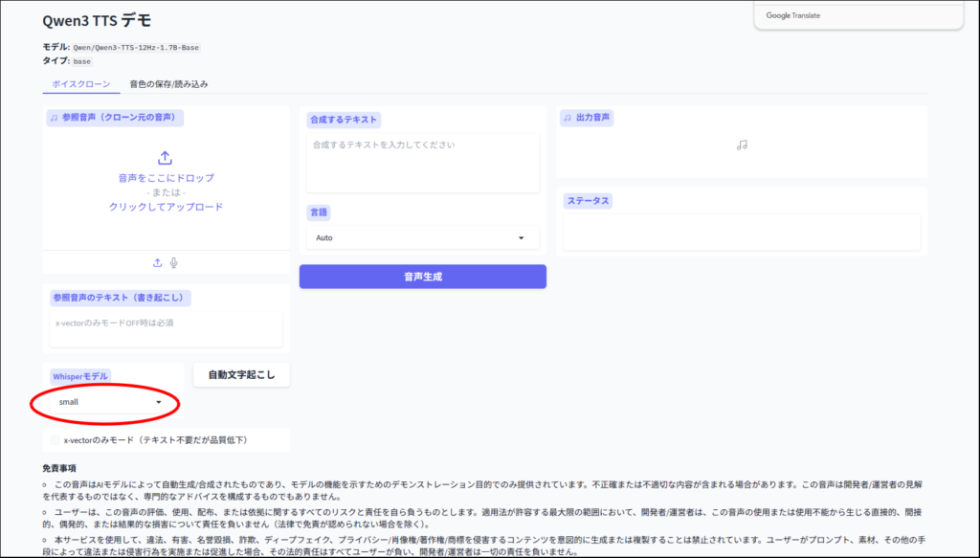Enable the x-vectorのみモード checkbox

pyautogui.click(x=55, y=440)
